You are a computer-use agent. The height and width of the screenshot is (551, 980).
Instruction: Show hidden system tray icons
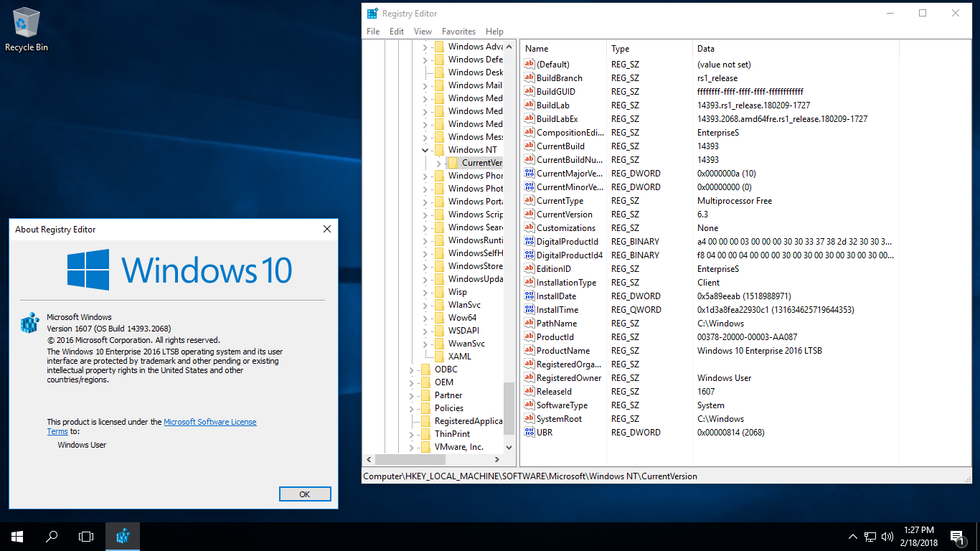[x=852, y=536]
